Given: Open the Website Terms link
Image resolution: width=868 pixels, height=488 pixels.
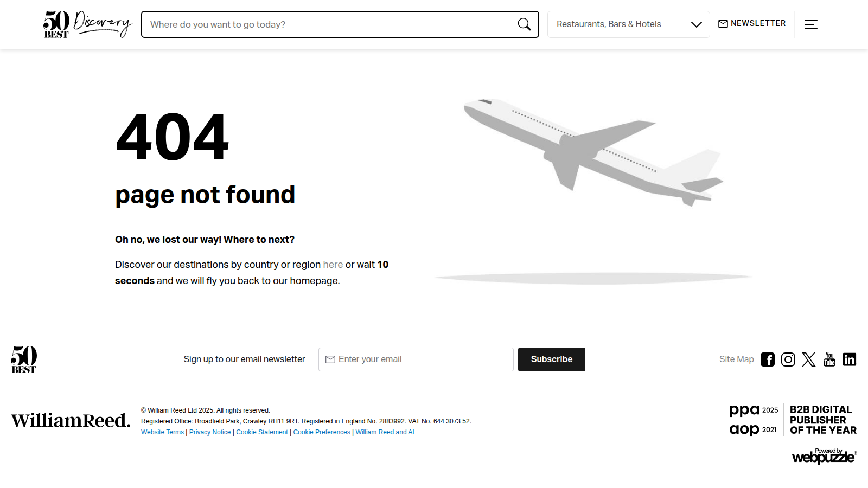Looking at the screenshot, I should (162, 432).
